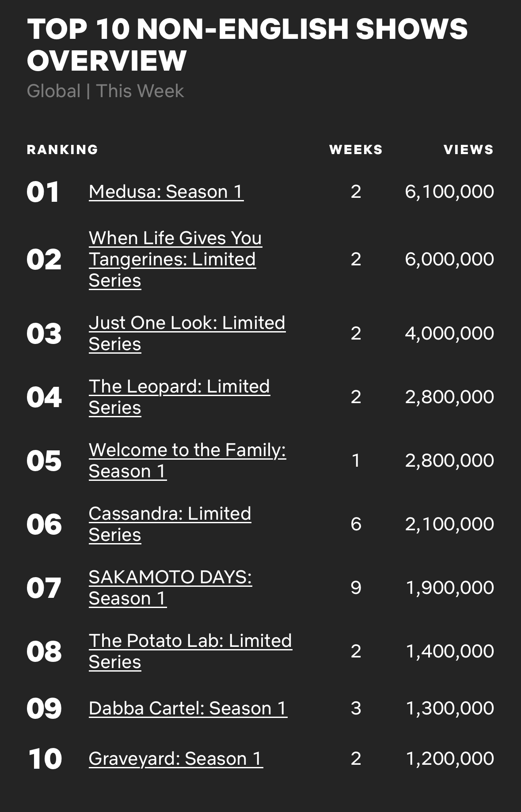Select Cassandra: Limited Series link
The height and width of the screenshot is (812, 521).
coord(170,524)
